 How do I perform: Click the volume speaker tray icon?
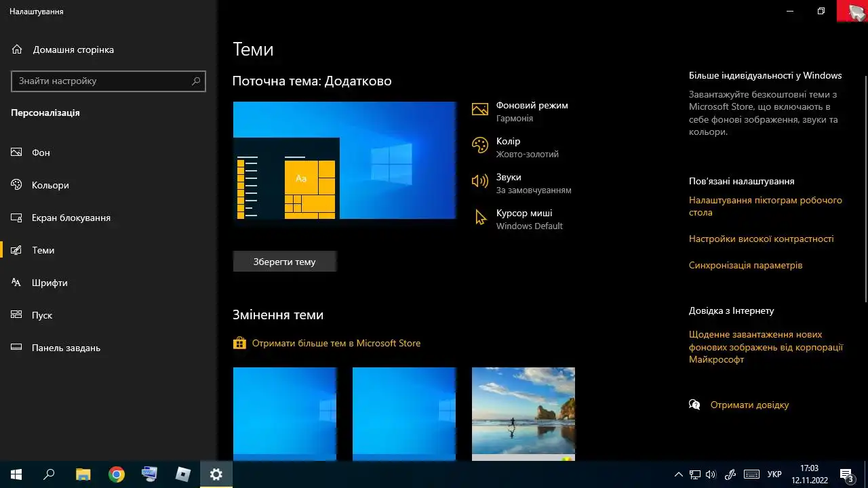click(711, 474)
